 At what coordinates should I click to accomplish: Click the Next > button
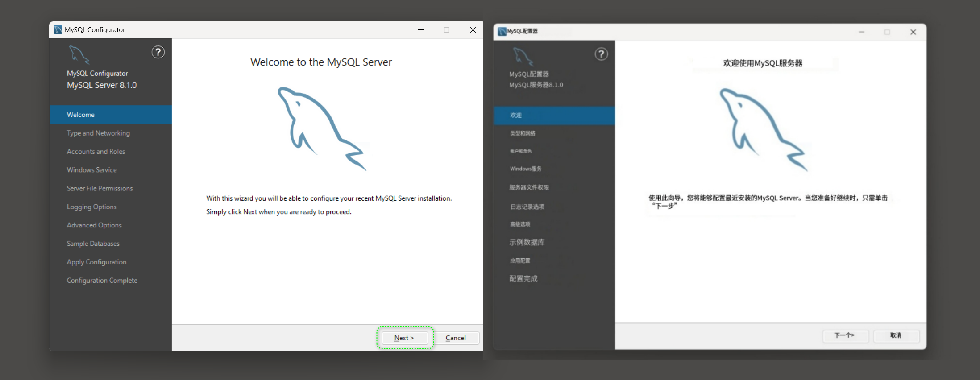(x=404, y=338)
